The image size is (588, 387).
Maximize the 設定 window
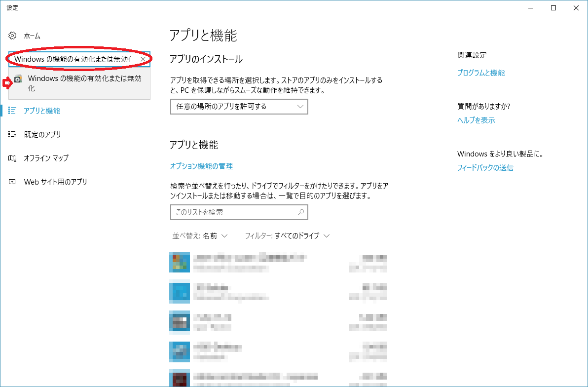click(553, 8)
